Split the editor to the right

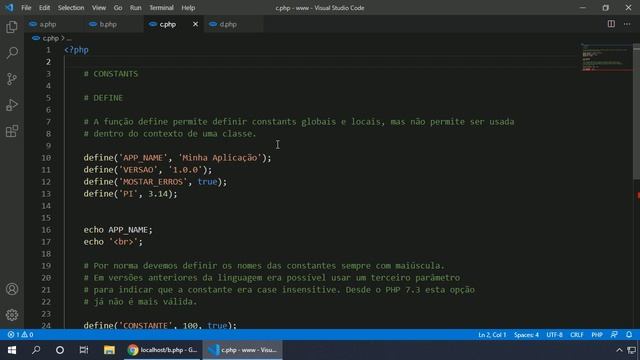pyautogui.click(x=611, y=24)
